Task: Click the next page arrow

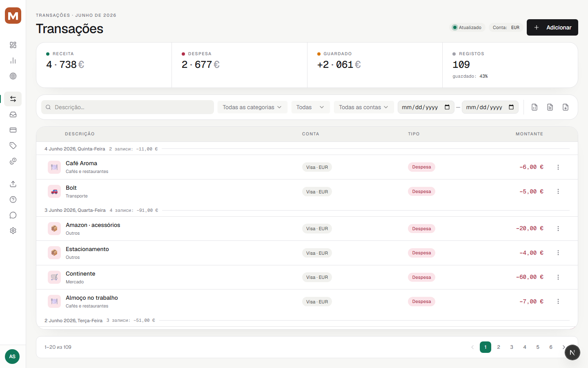Action: 563,347
